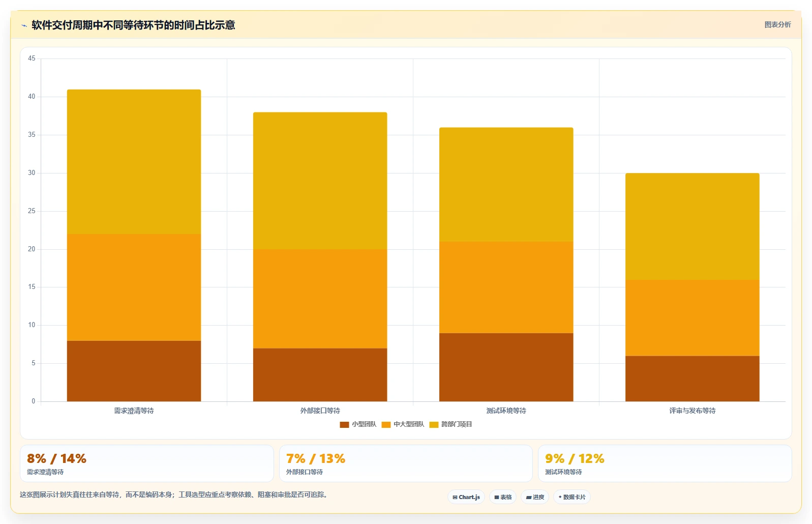Click the 中大型团队 legend label text

(409, 424)
